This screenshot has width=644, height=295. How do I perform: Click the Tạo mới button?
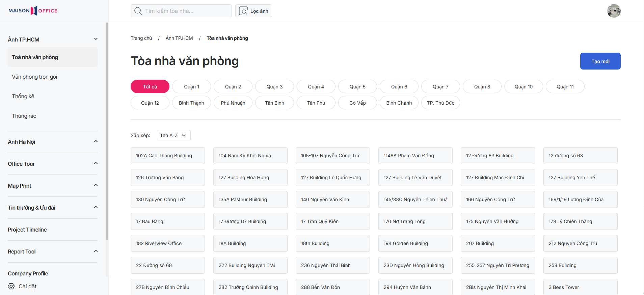click(x=600, y=61)
